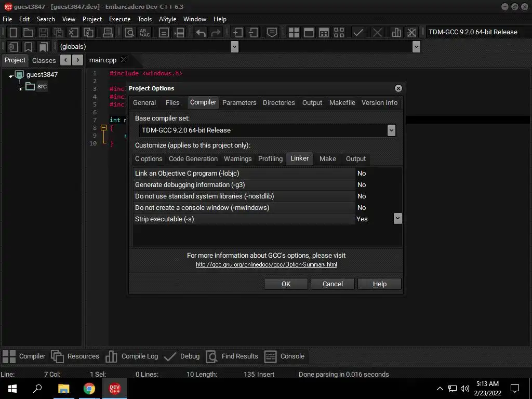Select the Warnings sub-tab
The image size is (532, 399).
238,159
